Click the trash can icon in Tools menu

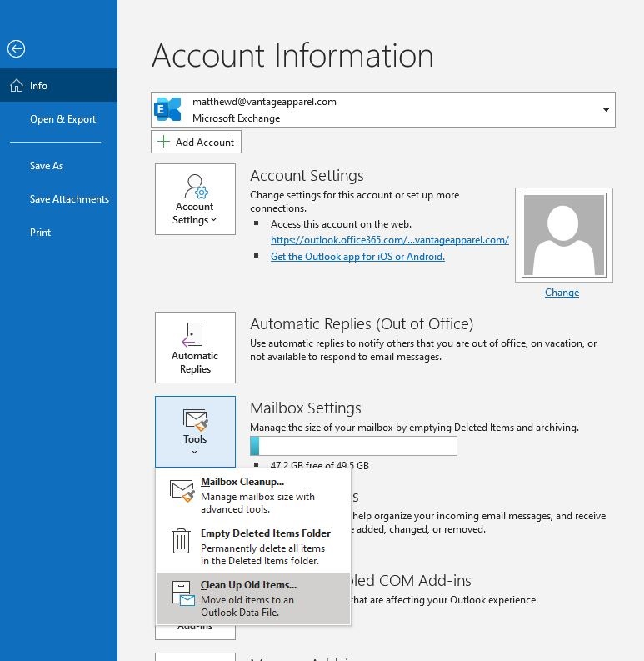pos(182,541)
